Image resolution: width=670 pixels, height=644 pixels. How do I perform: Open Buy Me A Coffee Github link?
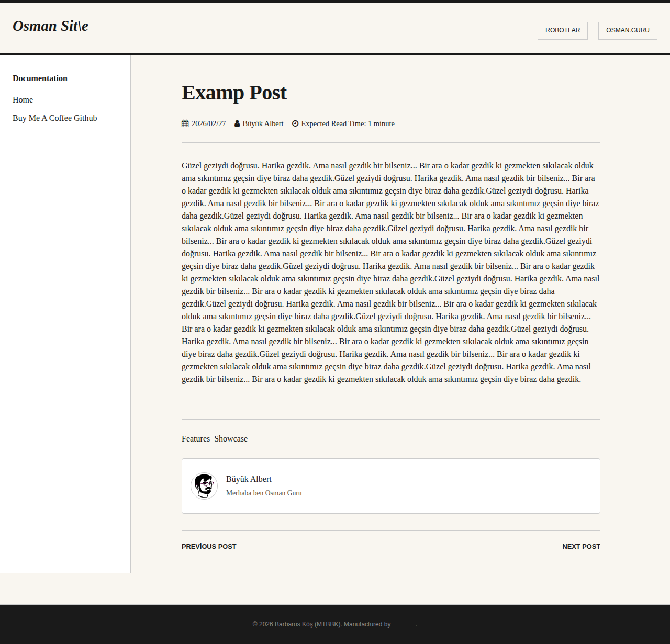click(x=55, y=118)
